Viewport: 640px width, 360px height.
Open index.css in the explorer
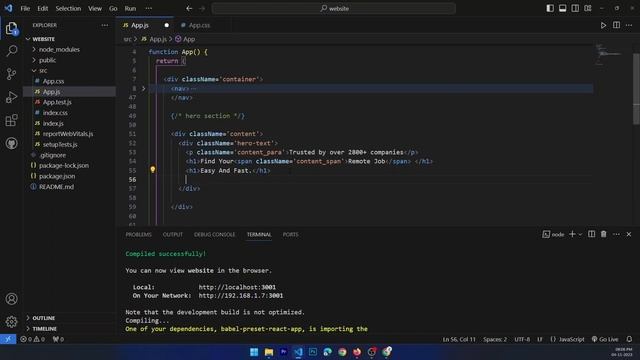pyautogui.click(x=55, y=113)
